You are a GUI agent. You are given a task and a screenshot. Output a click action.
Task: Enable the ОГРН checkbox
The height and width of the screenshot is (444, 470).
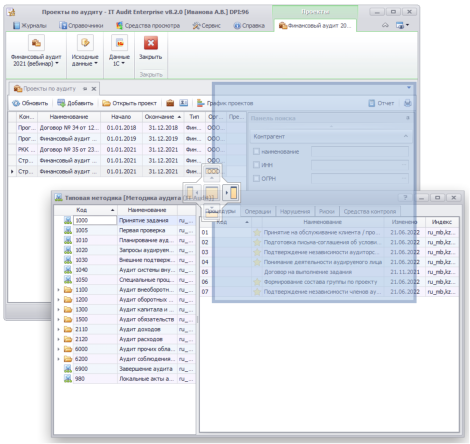[256, 179]
